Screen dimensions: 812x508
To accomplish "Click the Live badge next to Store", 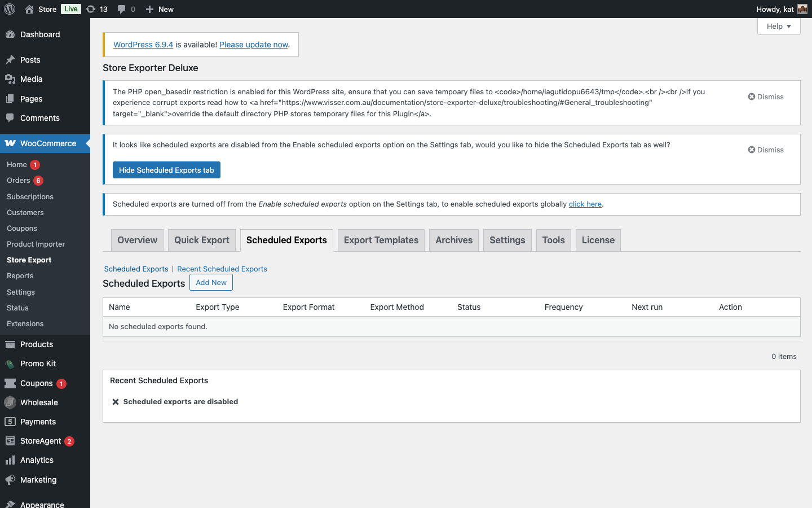I will coord(70,9).
